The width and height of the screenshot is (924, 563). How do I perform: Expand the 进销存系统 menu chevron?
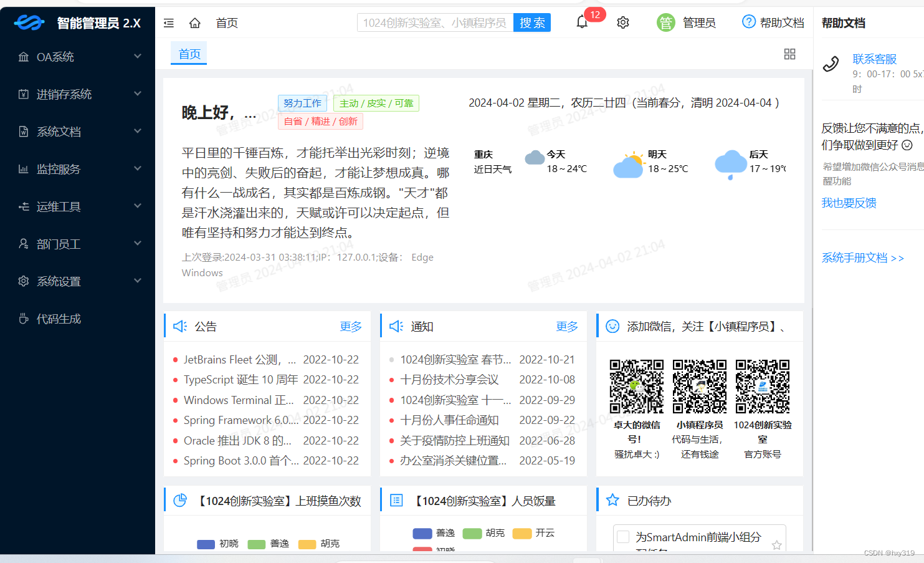coord(138,94)
